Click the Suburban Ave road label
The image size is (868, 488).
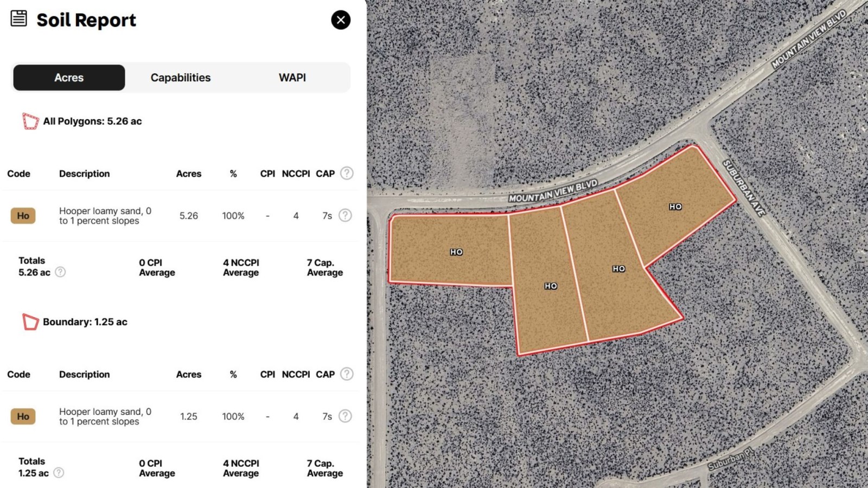click(x=744, y=188)
